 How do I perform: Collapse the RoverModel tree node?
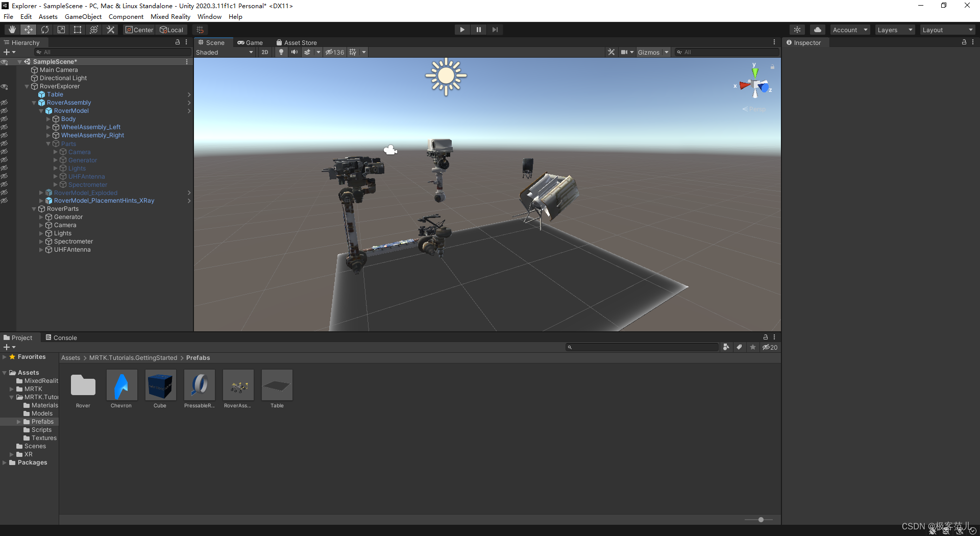pyautogui.click(x=41, y=111)
